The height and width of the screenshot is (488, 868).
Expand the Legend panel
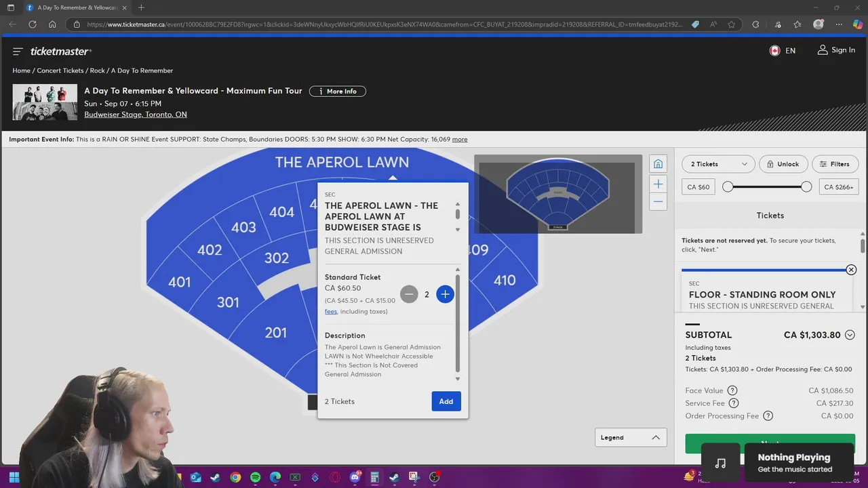[631, 438]
